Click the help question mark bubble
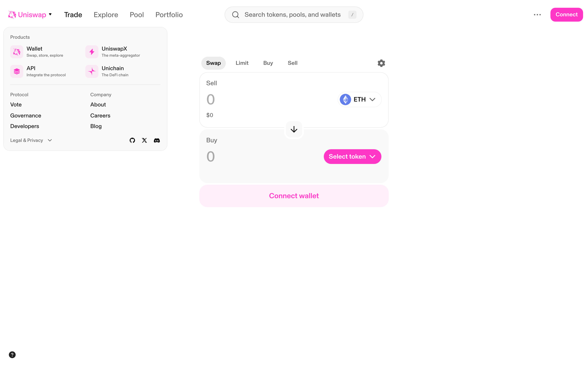This screenshot has height=367, width=588. 12,355
